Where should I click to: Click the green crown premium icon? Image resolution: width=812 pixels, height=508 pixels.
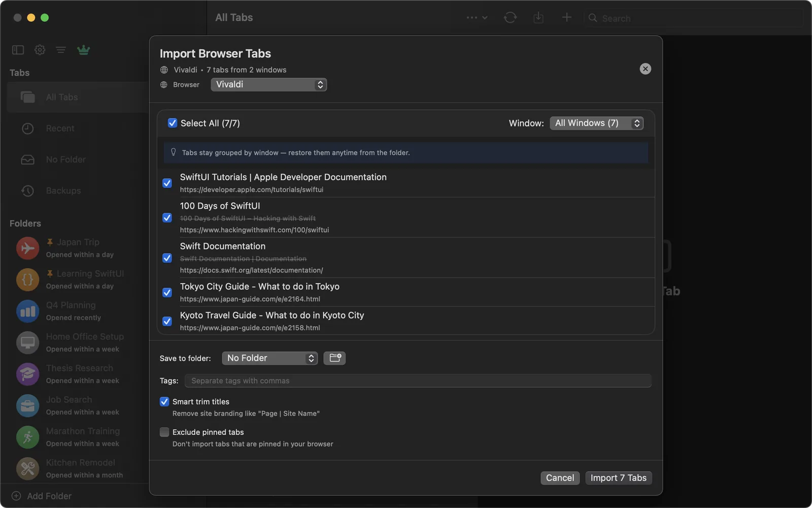click(83, 50)
